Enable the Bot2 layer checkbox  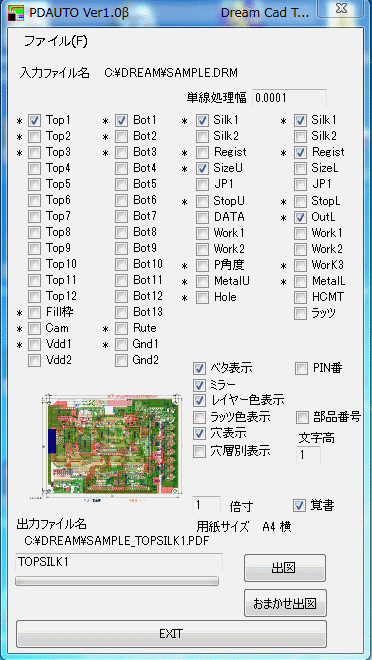(x=121, y=136)
